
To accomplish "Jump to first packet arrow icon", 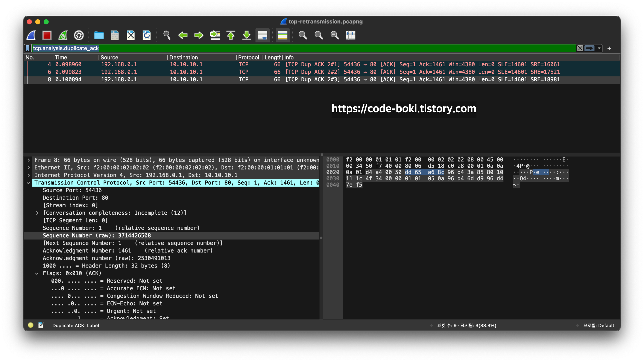I will coord(231,35).
